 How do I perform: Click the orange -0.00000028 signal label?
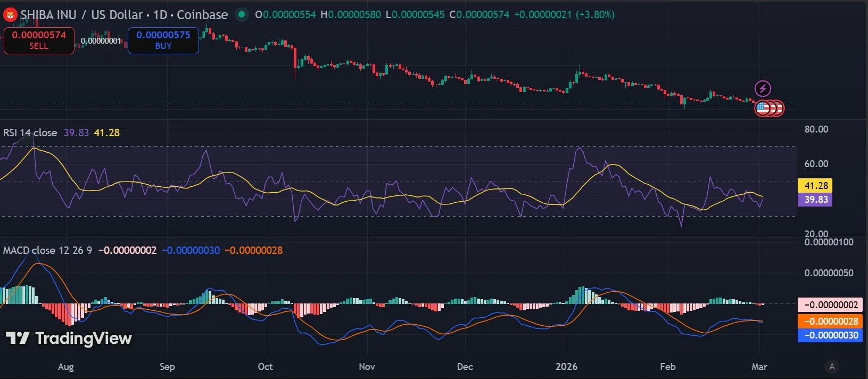830,321
